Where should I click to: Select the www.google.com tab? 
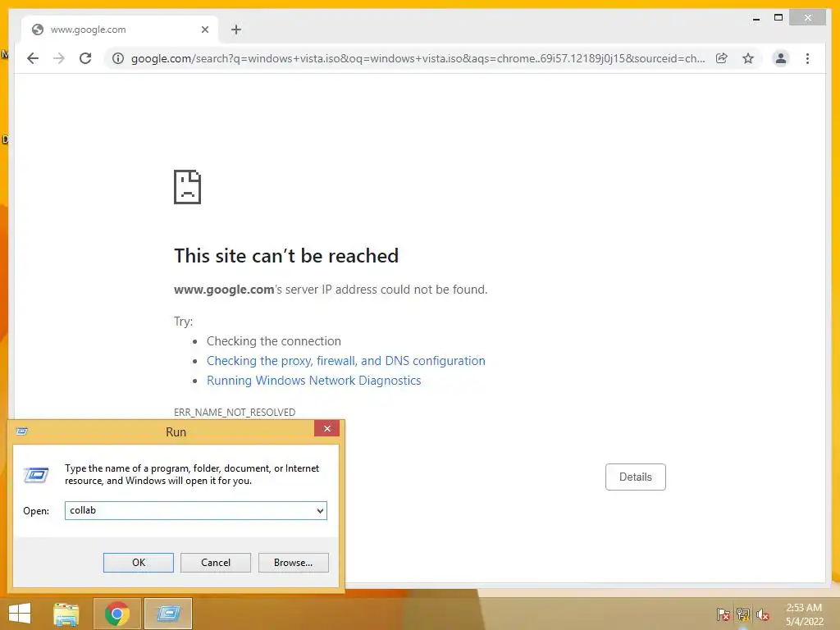120,30
